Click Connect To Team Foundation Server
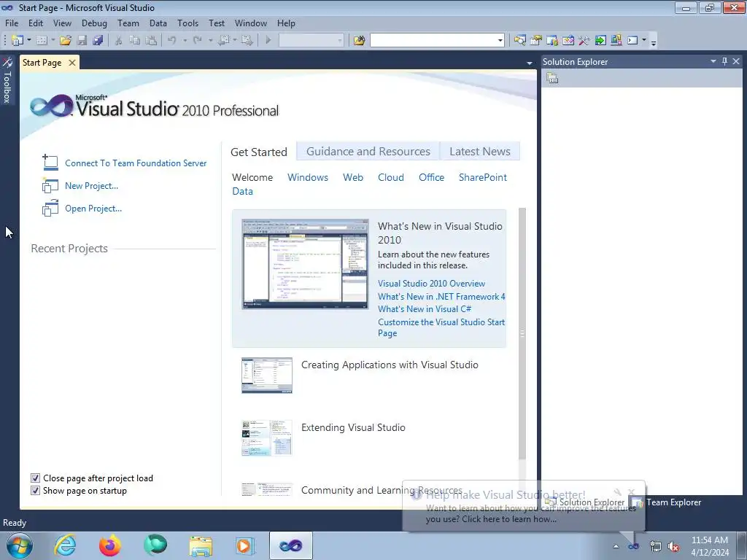 [x=136, y=163]
